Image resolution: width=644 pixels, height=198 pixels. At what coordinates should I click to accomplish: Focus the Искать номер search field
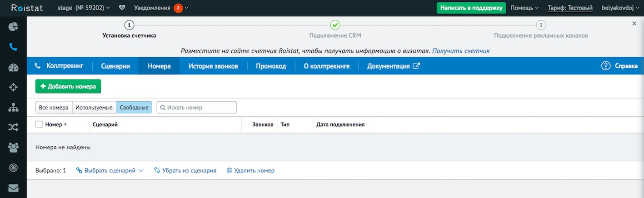tap(197, 107)
